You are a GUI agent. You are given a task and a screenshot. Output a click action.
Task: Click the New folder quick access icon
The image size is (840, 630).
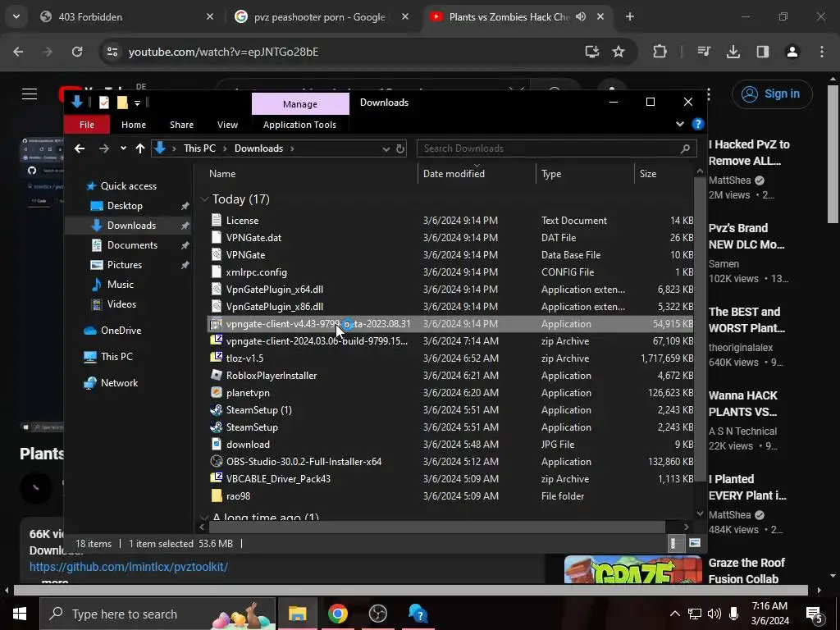click(122, 102)
